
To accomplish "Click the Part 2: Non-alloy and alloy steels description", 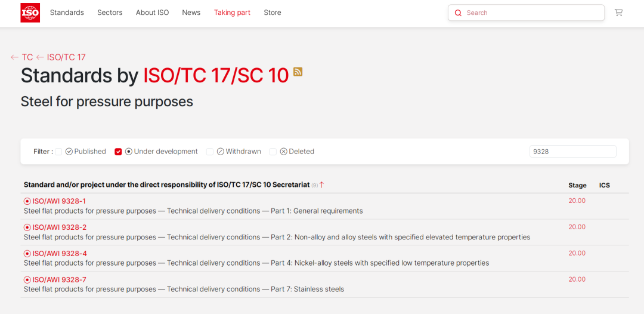I will point(277,237).
